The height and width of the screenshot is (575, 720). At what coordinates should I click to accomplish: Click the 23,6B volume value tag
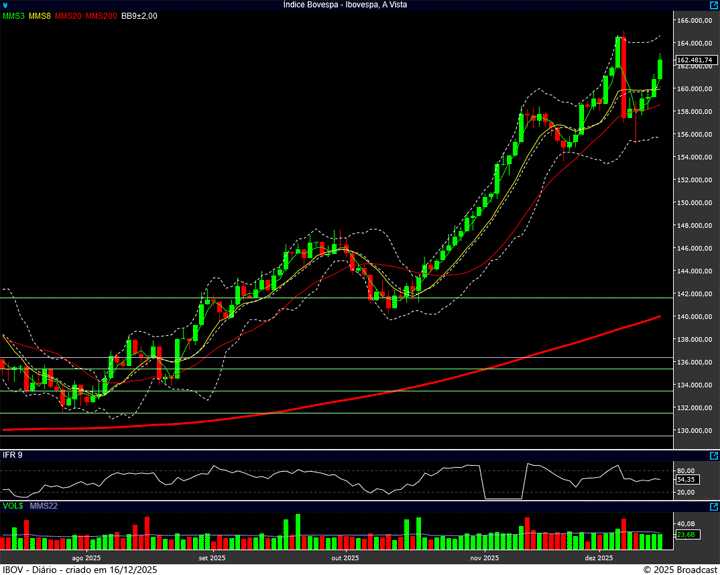coord(686,535)
